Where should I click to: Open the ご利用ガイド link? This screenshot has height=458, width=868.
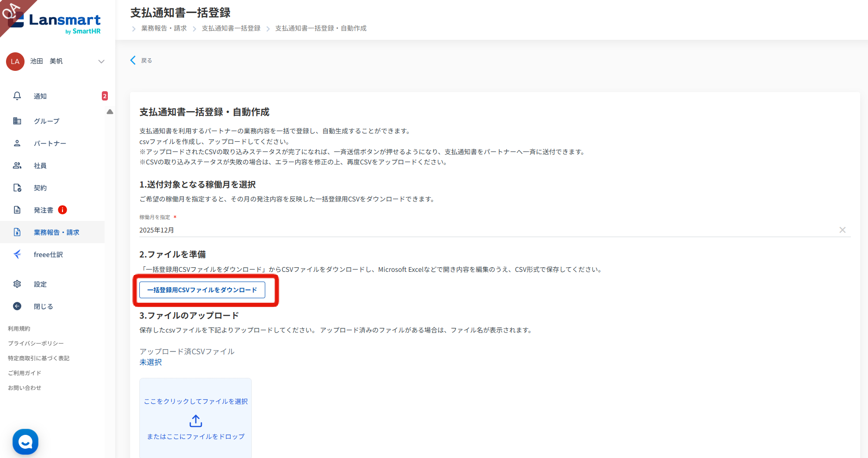tap(25, 373)
